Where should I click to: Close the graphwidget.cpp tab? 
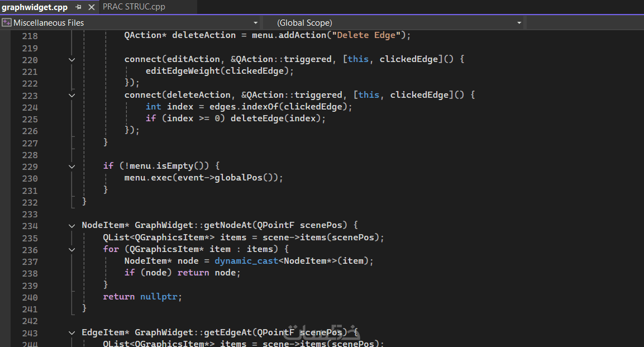[x=92, y=7]
